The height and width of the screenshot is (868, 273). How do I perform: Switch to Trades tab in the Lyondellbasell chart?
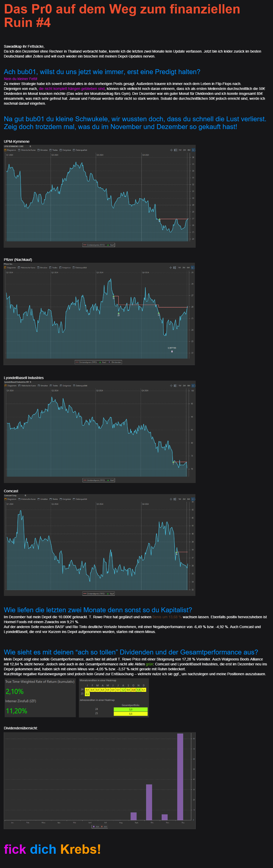(54, 386)
